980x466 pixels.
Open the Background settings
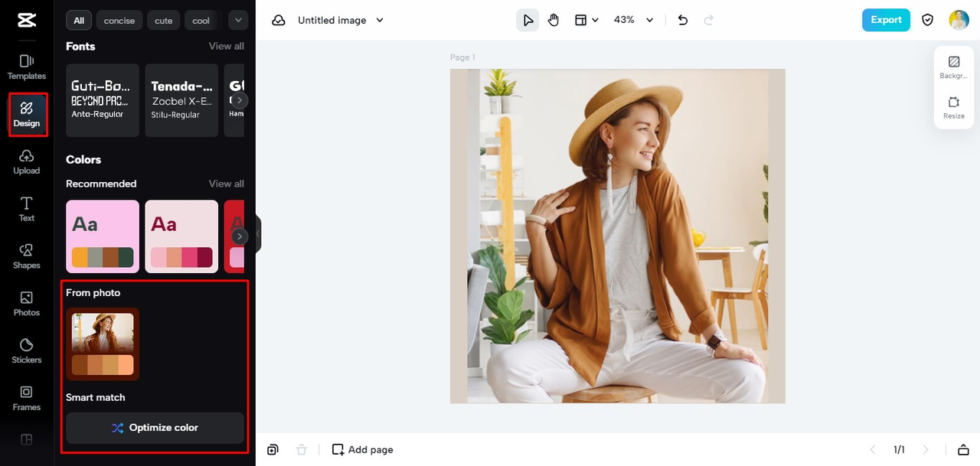(x=954, y=67)
